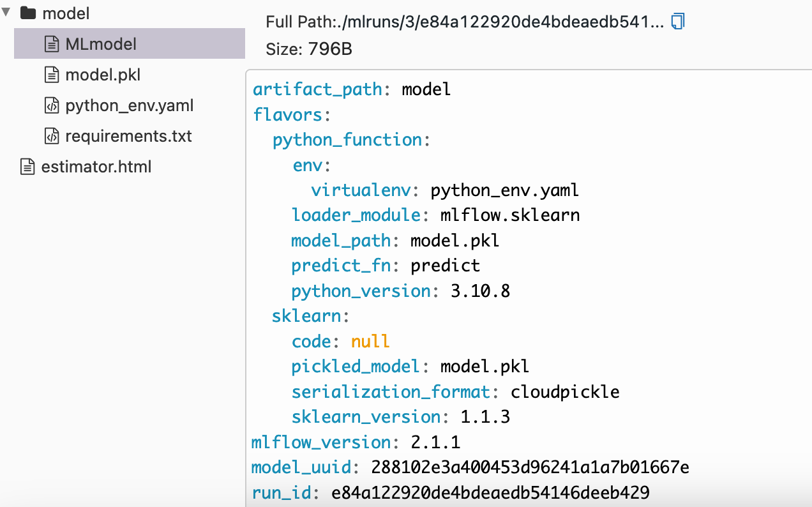Open the MLmodel file entry
The image size is (812, 507).
[130, 44]
